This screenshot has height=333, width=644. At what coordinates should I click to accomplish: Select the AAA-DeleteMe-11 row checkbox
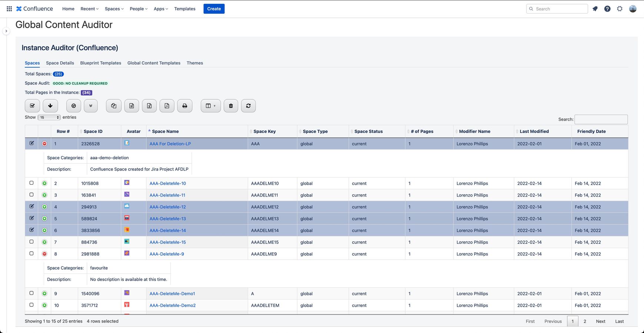point(31,195)
